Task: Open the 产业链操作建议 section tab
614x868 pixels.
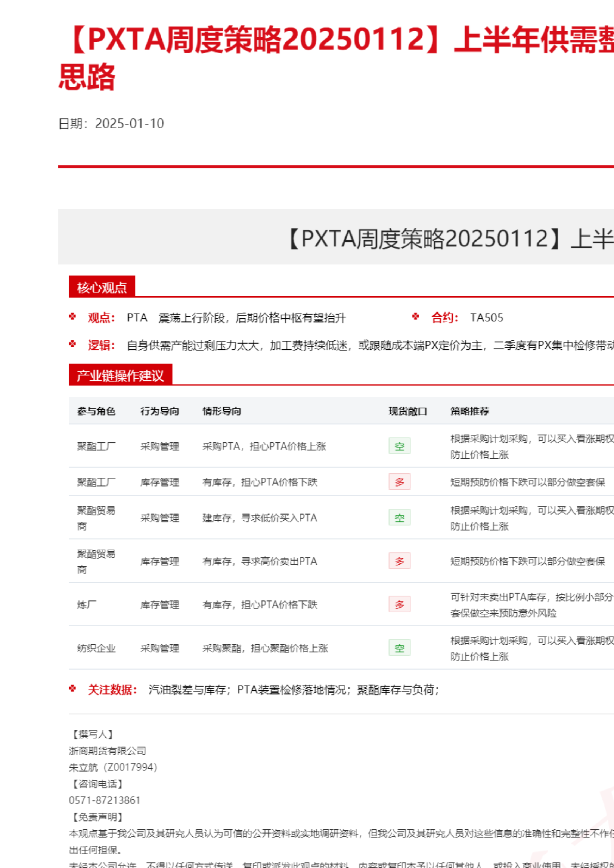Action: tap(120, 376)
